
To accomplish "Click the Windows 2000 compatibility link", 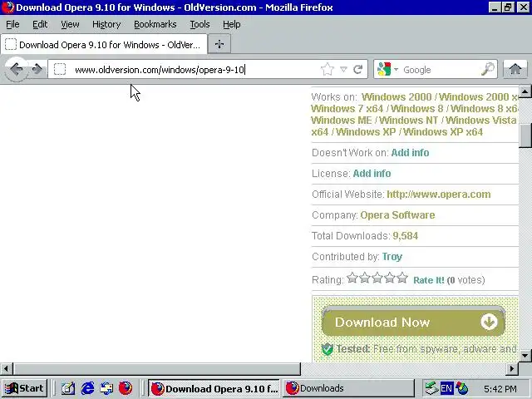I will [x=397, y=97].
